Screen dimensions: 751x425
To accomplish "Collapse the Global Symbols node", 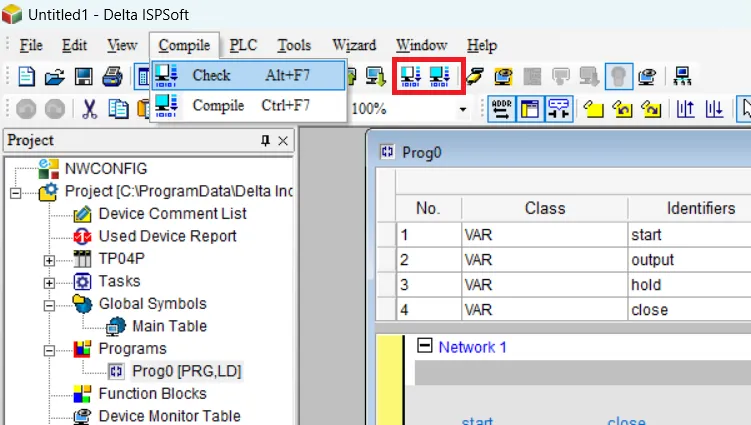I will pos(49,305).
